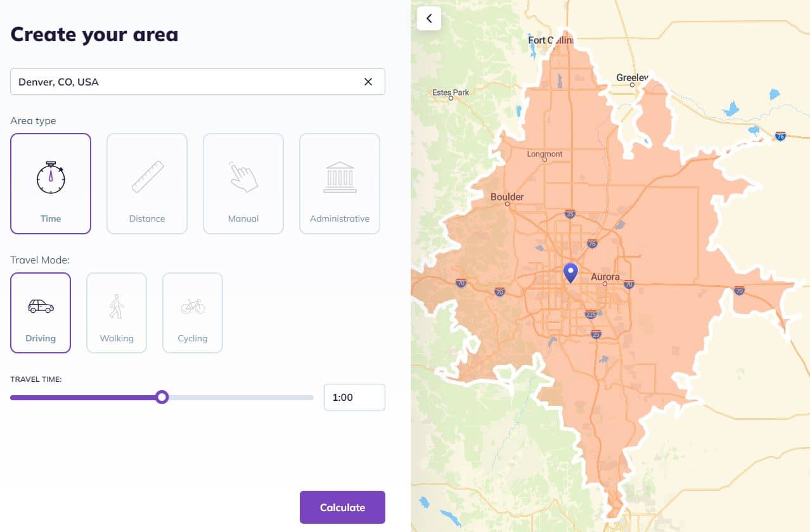
Task: Switch to Walking travel mode
Action: [117, 313]
